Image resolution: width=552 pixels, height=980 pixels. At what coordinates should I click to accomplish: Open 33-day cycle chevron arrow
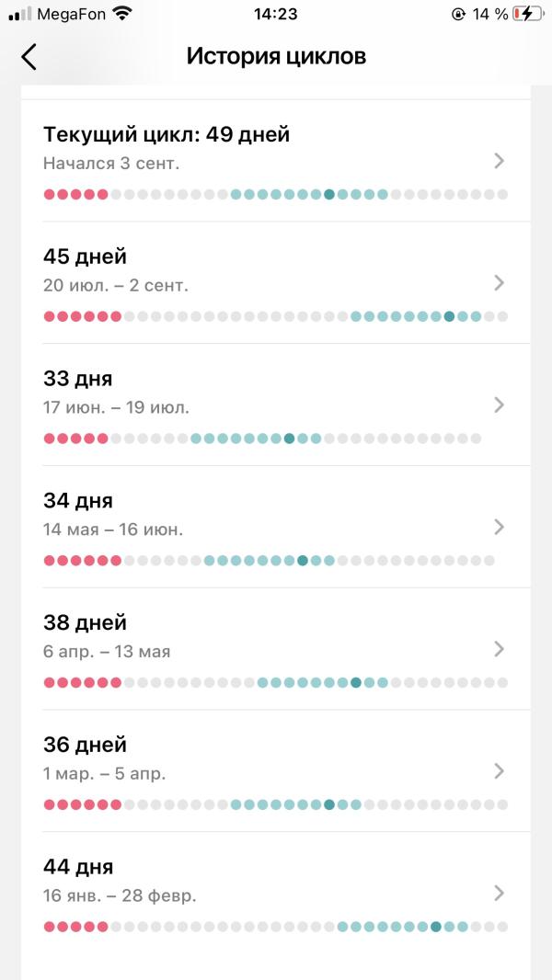pos(500,405)
